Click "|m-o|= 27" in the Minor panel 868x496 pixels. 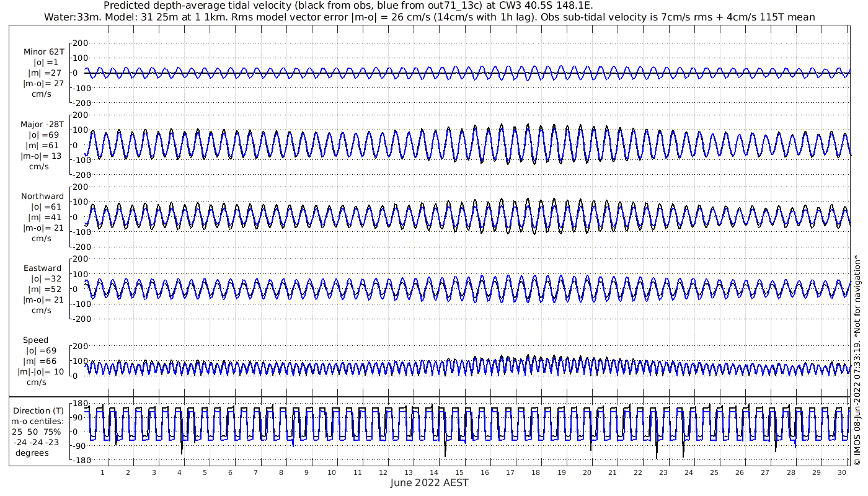(43, 84)
